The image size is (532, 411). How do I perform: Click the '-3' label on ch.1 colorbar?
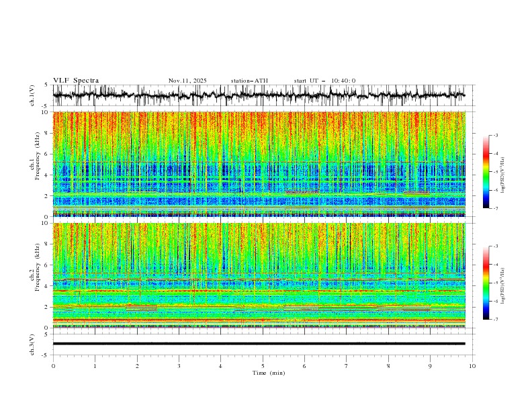pos(495,135)
